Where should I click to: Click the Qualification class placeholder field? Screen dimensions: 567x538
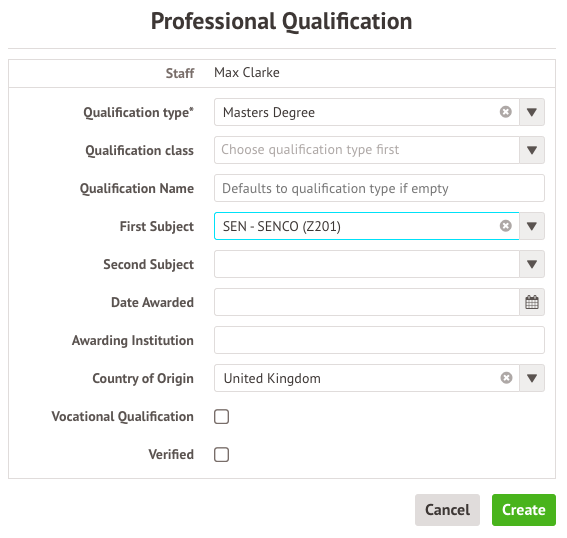367,150
